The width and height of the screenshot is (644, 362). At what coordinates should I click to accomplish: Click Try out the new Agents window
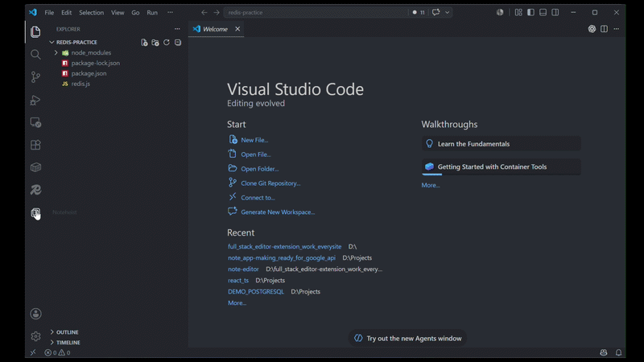coord(407,338)
